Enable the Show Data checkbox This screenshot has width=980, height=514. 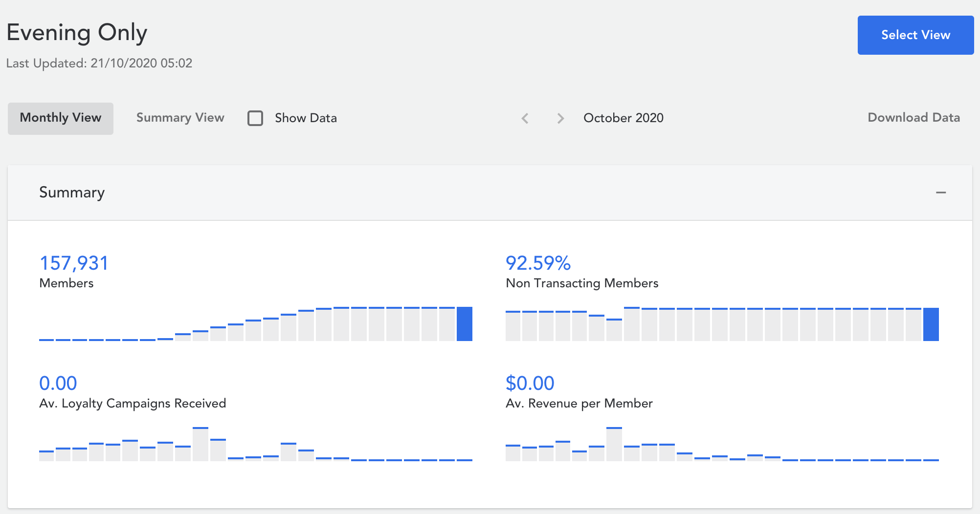pyautogui.click(x=255, y=118)
